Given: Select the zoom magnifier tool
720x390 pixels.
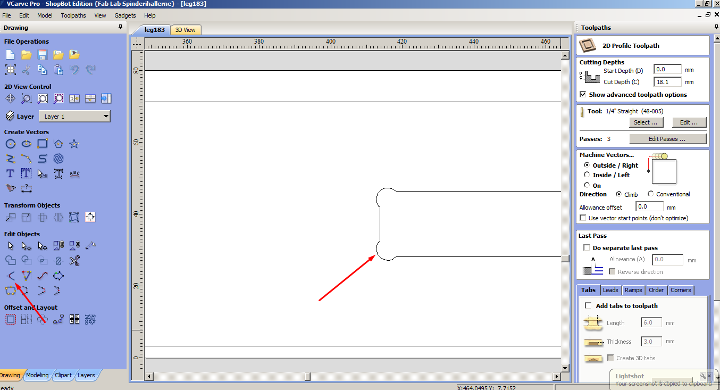Looking at the screenshot, I should coord(26,99).
